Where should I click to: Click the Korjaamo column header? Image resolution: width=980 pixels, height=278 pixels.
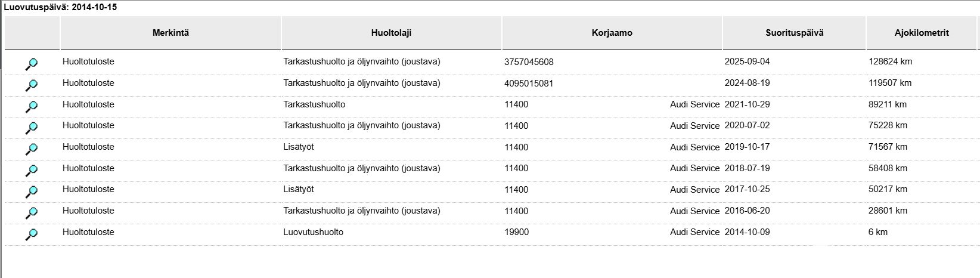tap(612, 33)
